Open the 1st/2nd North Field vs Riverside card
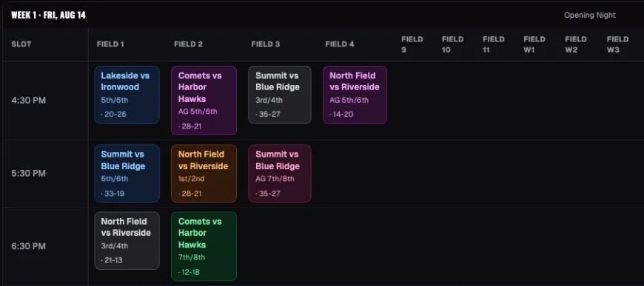The height and width of the screenshot is (286, 644). [x=204, y=173]
